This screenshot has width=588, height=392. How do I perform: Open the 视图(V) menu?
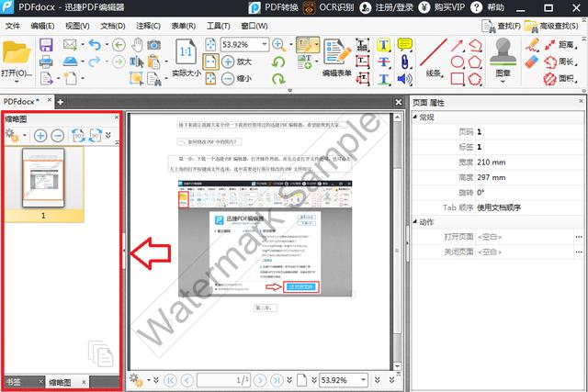77,26
